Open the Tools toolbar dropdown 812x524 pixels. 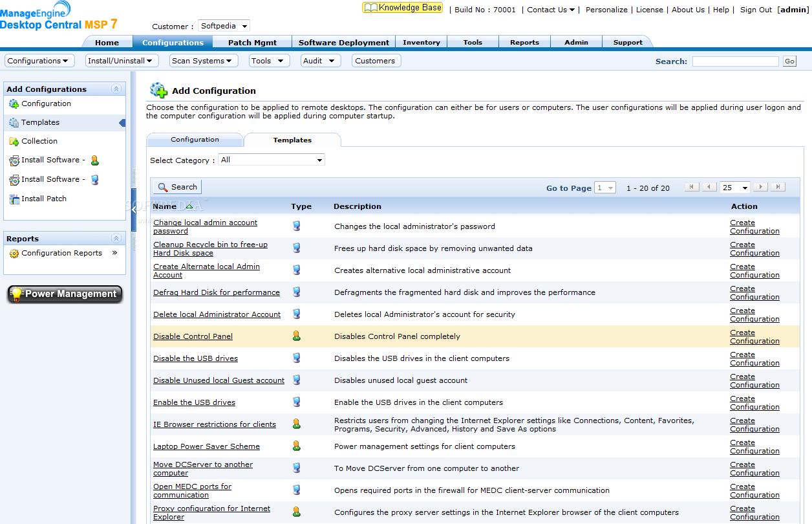pos(269,61)
